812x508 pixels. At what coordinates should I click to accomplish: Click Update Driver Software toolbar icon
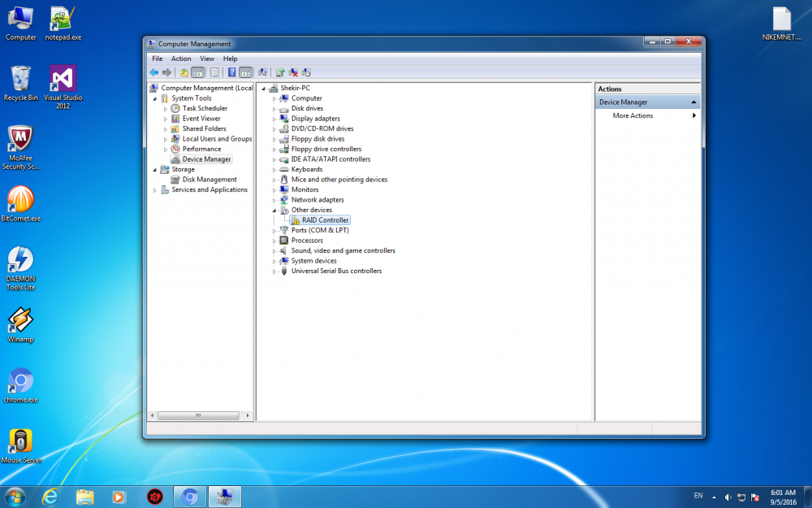click(x=280, y=72)
